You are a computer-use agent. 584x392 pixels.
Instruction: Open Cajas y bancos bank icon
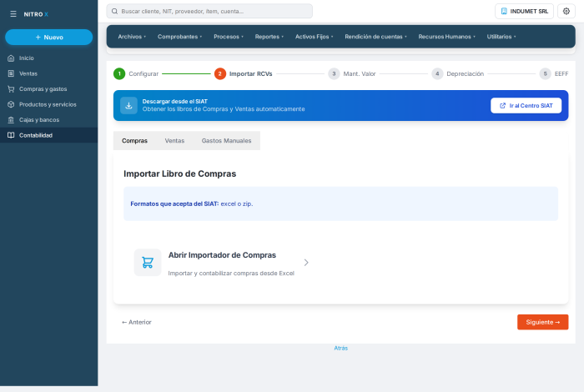11,120
